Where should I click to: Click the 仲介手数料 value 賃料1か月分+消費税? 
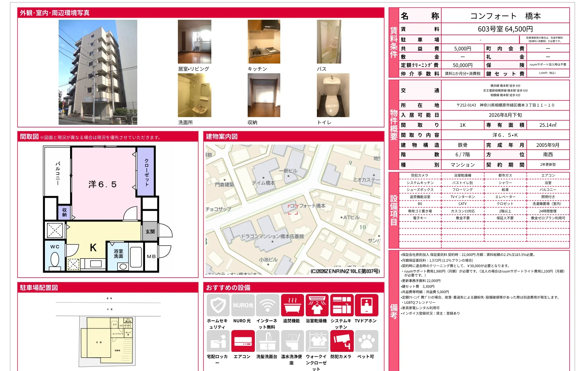[462, 74]
